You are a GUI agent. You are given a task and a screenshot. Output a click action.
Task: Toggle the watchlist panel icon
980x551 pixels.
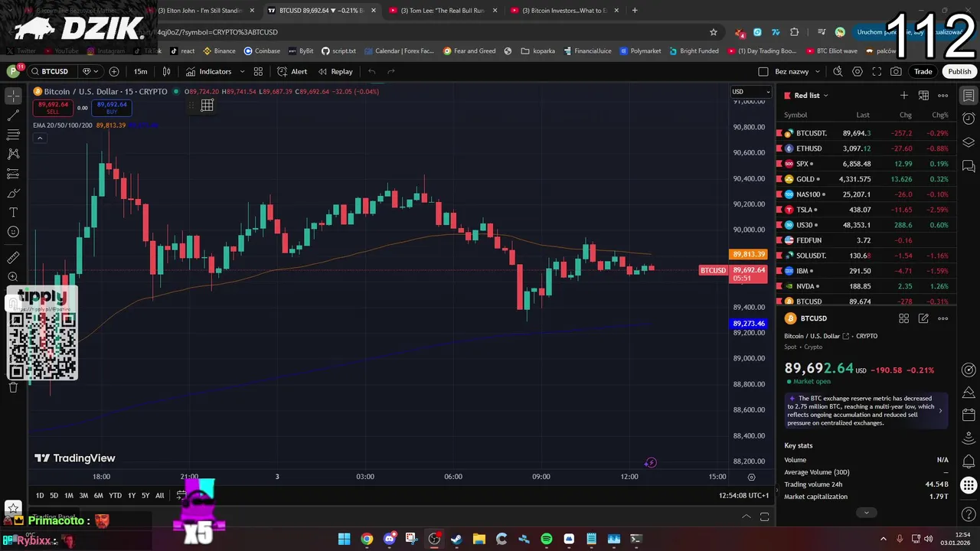[969, 96]
